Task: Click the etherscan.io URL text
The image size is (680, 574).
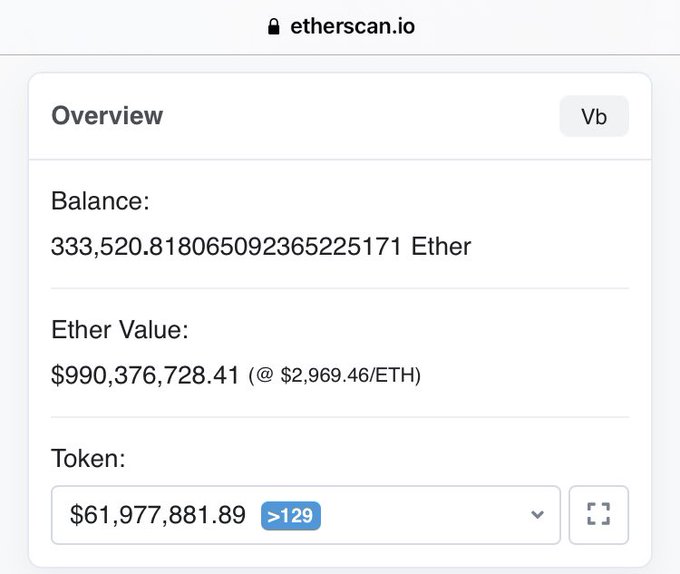Action: pyautogui.click(x=352, y=27)
